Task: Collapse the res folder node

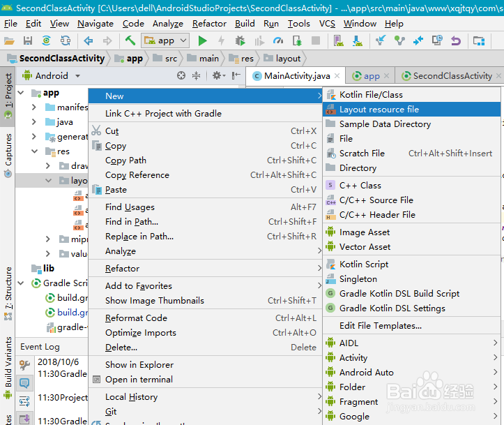Action: 34,151
